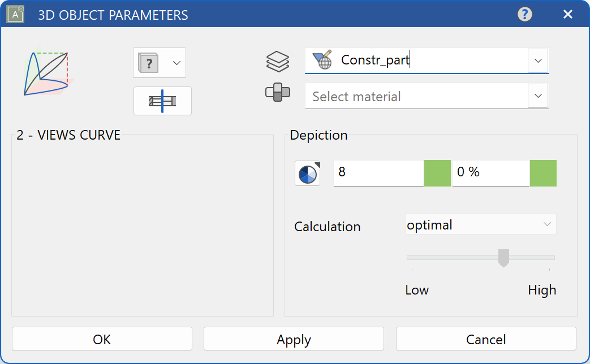Image resolution: width=590 pixels, height=364 pixels.
Task: Expand the Select material dropdown
Action: click(537, 96)
